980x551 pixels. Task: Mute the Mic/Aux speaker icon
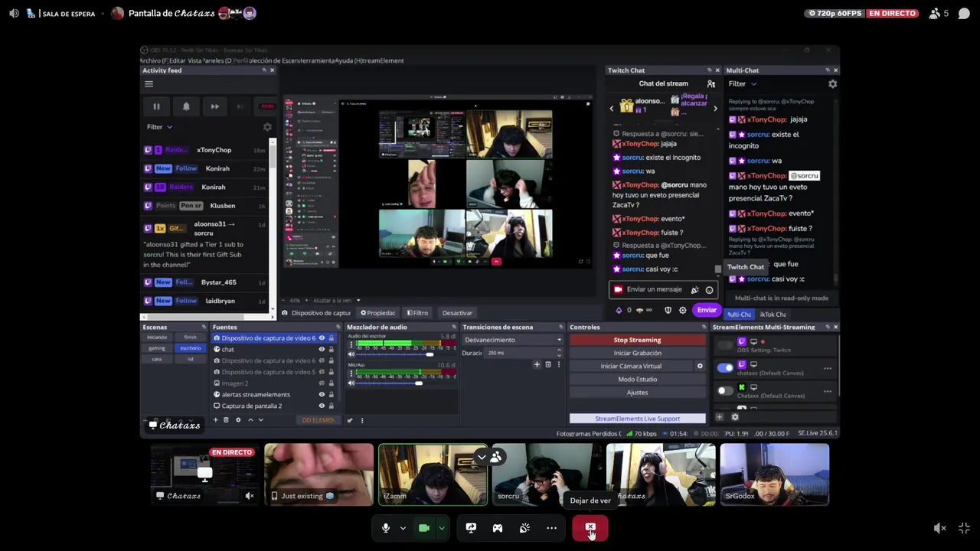coord(351,383)
